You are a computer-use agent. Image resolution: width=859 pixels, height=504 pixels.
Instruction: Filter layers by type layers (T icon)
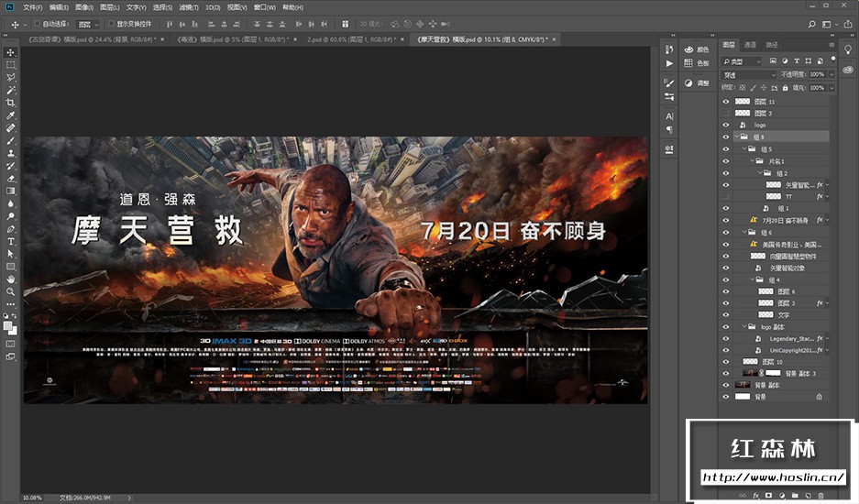(x=797, y=60)
